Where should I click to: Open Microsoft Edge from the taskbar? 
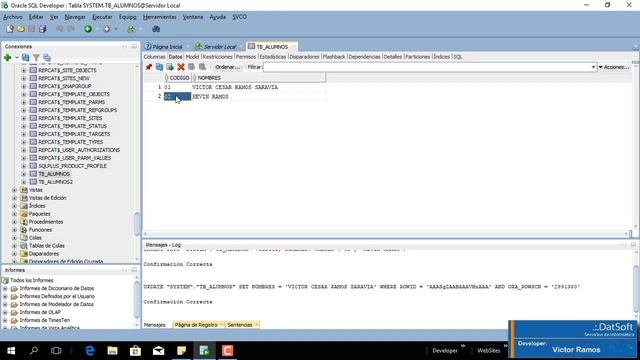coord(90,351)
